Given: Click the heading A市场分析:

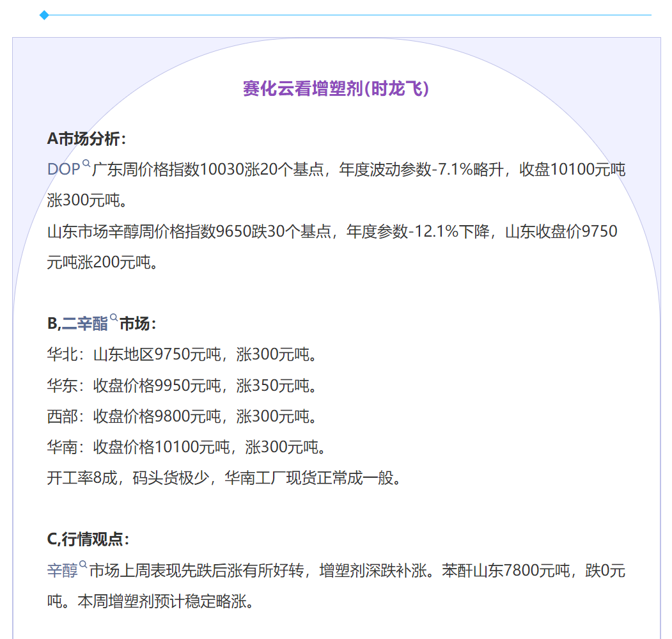Looking at the screenshot, I should 86,139.
